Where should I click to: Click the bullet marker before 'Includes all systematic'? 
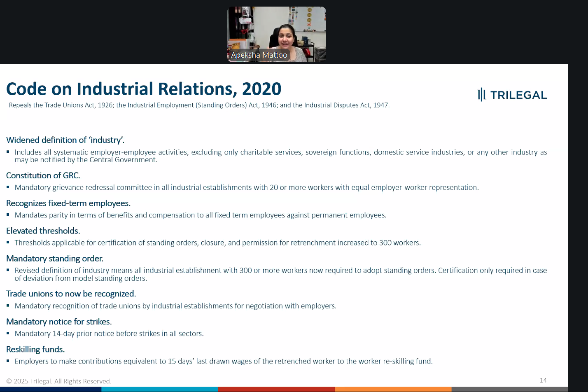(8, 152)
